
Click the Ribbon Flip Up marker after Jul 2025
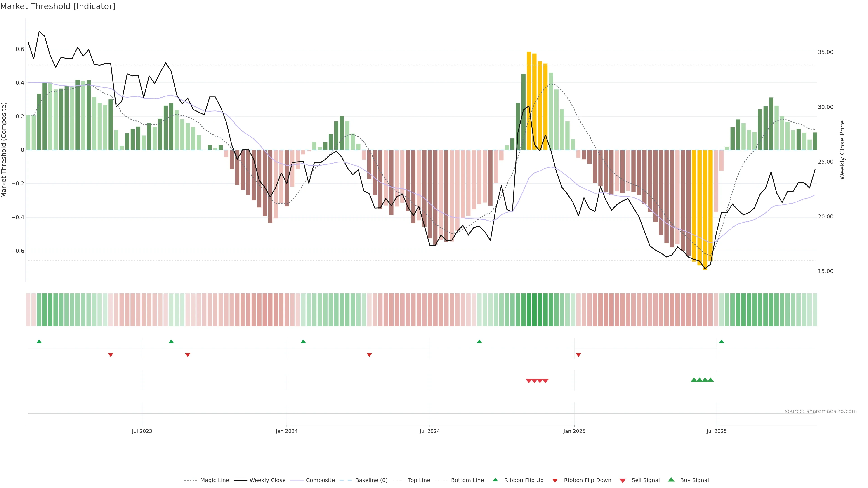722,342
